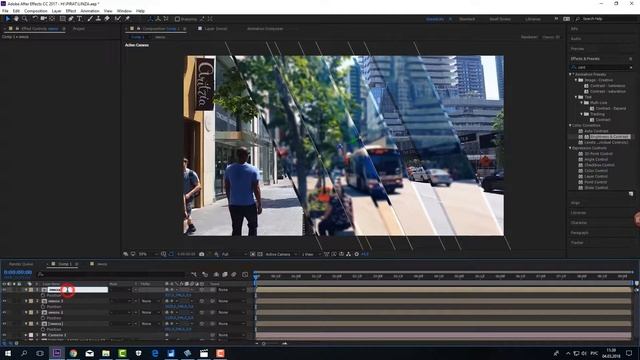The width and height of the screenshot is (640, 360).
Task: Open Microsoft Edge from the taskbar
Action: pyautogui.click(x=155, y=353)
